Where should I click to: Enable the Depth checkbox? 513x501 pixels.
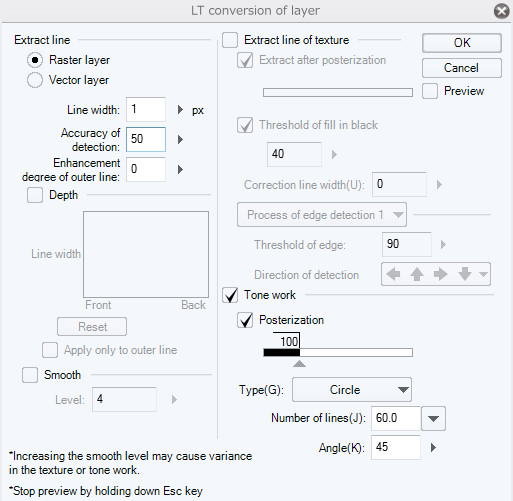tap(35, 195)
